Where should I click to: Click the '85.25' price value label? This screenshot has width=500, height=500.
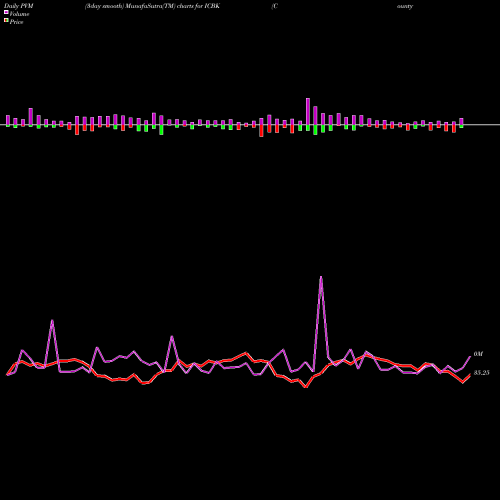click(481, 373)
